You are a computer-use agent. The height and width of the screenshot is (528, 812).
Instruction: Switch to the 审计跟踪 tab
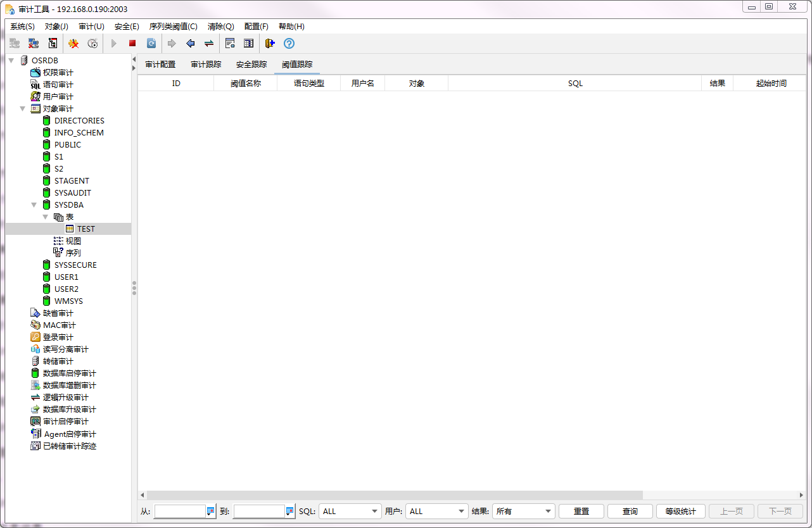pos(206,65)
